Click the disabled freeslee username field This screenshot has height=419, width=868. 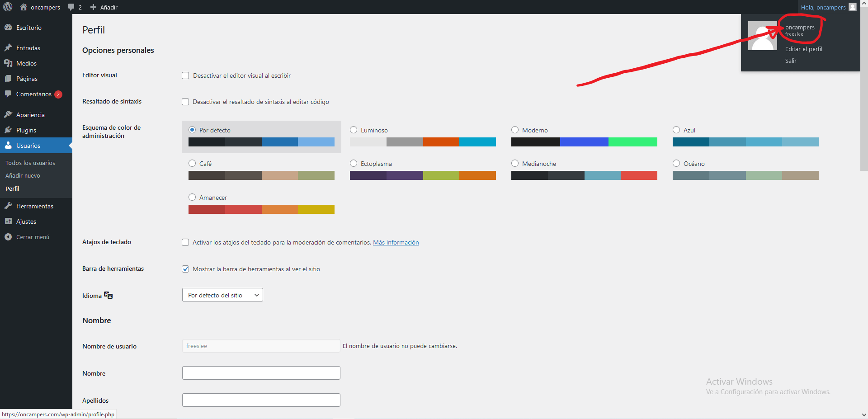(261, 346)
